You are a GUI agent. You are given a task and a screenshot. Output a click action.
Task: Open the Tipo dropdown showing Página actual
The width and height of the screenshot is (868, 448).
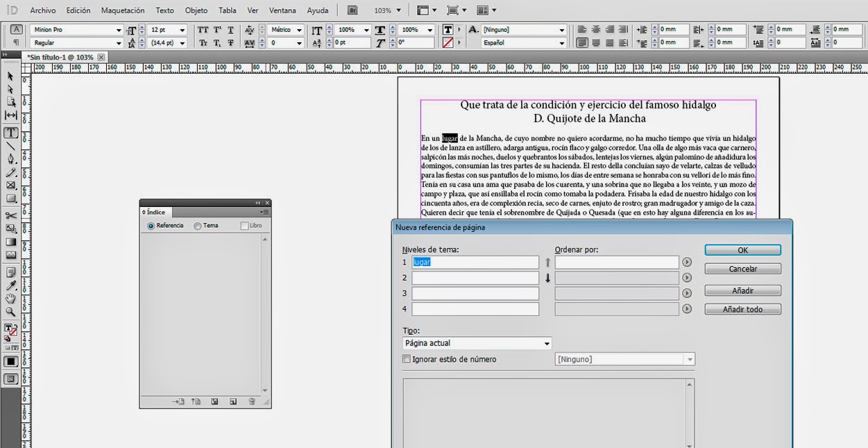pyautogui.click(x=476, y=343)
